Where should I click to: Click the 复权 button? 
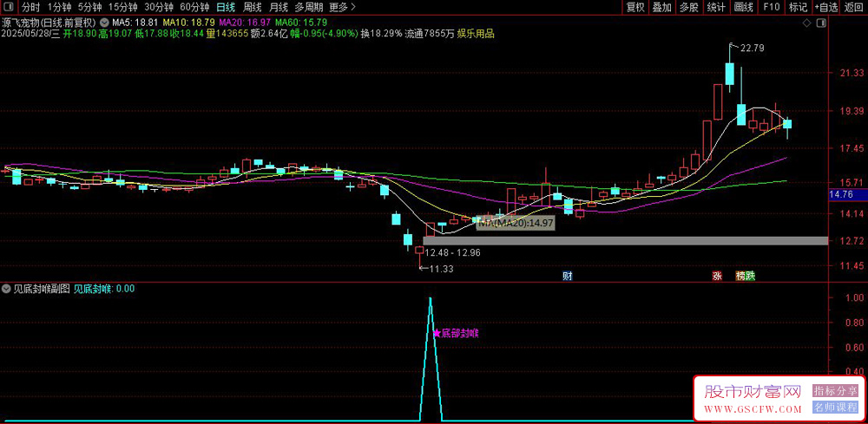(635, 7)
